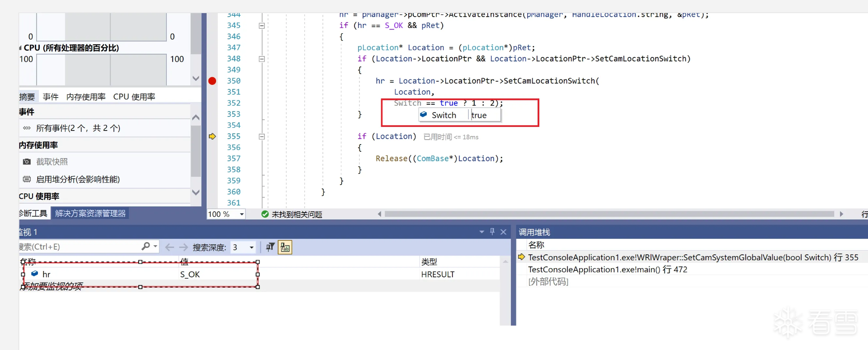Open the 事件 tab in diagnostics
The width and height of the screenshot is (868, 350).
[x=51, y=97]
